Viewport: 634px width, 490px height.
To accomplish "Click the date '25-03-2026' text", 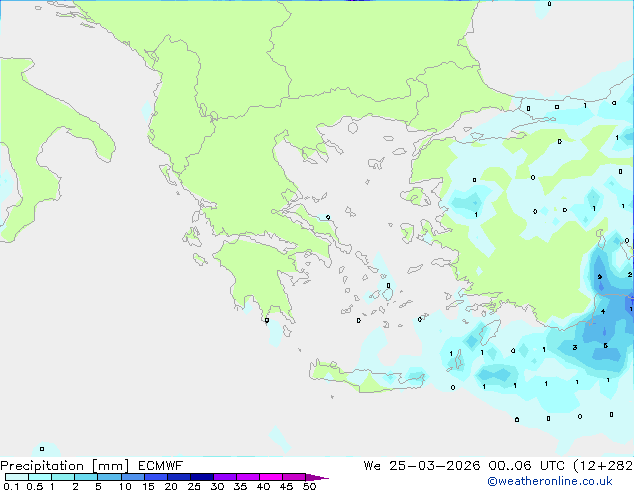I will tap(435, 466).
